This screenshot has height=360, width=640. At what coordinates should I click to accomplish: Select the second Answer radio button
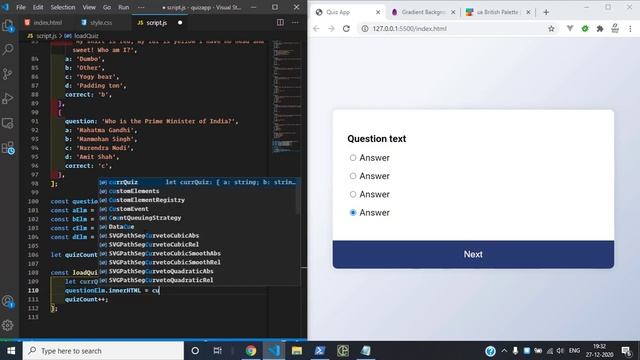[x=353, y=176]
